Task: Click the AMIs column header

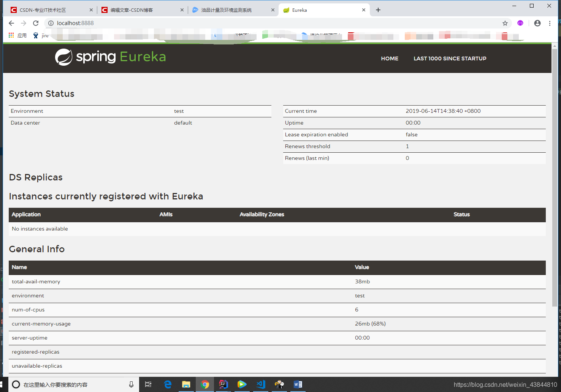Action: 166,215
